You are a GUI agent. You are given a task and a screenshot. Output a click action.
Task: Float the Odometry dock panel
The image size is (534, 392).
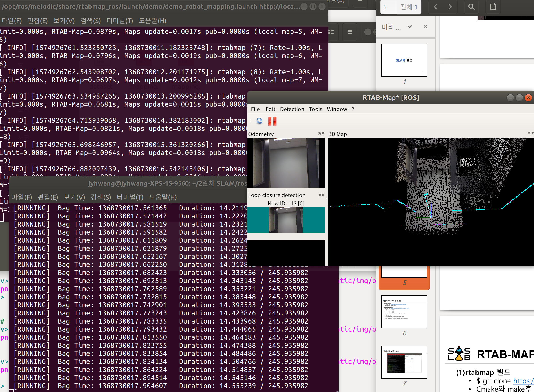click(319, 134)
